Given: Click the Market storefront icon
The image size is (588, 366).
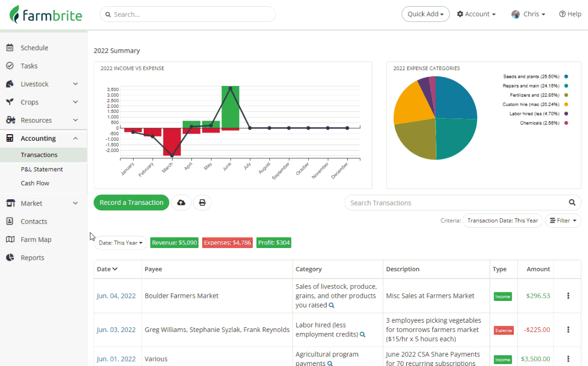Looking at the screenshot, I should pyautogui.click(x=11, y=203).
